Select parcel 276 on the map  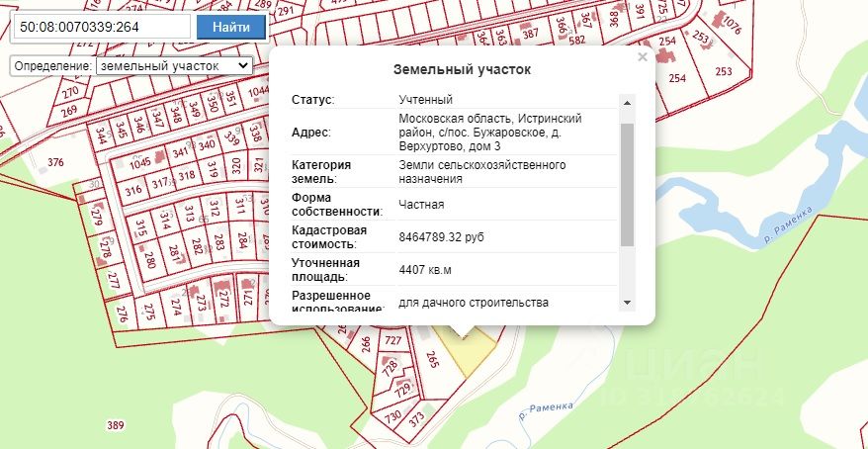coord(123,315)
